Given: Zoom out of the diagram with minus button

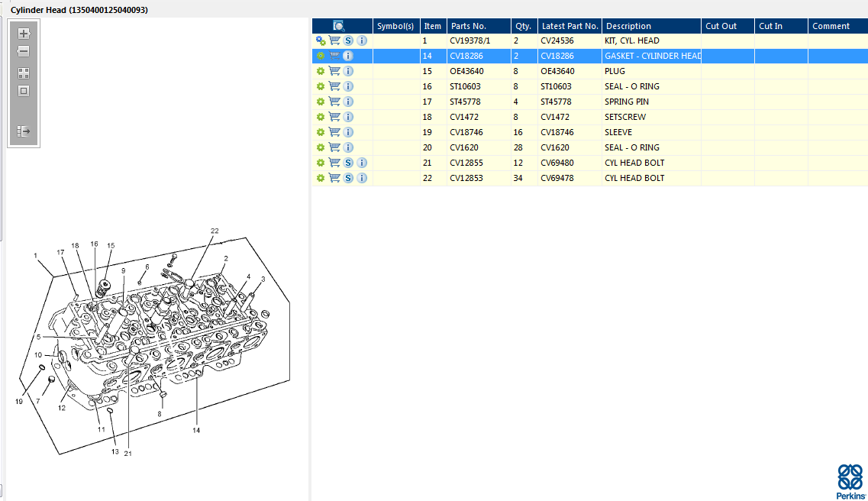Looking at the screenshot, I should [x=23, y=51].
